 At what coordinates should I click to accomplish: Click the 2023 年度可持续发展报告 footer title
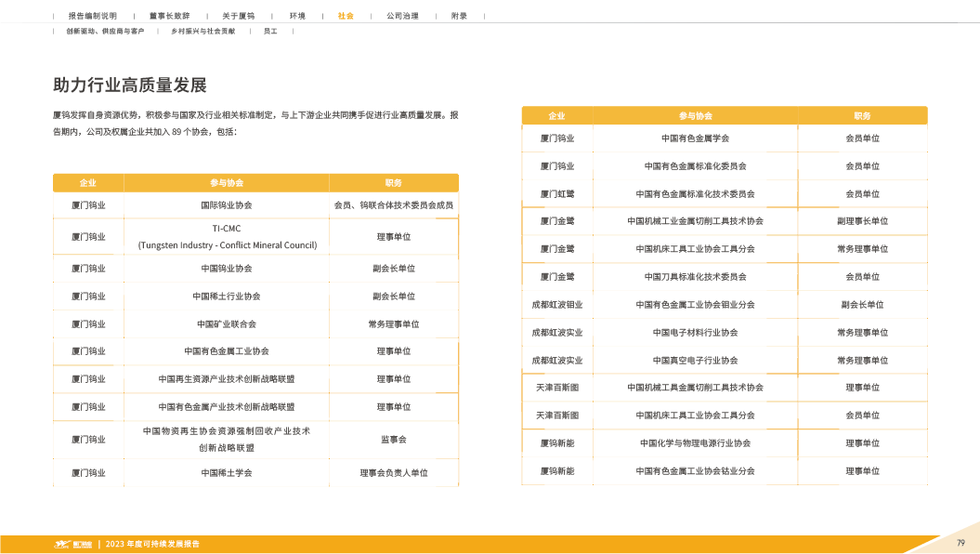click(152, 544)
